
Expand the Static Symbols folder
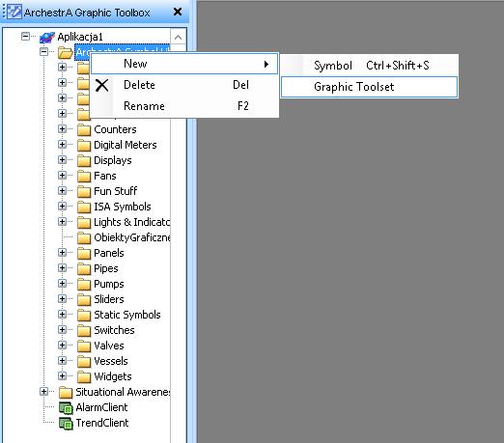(62, 315)
